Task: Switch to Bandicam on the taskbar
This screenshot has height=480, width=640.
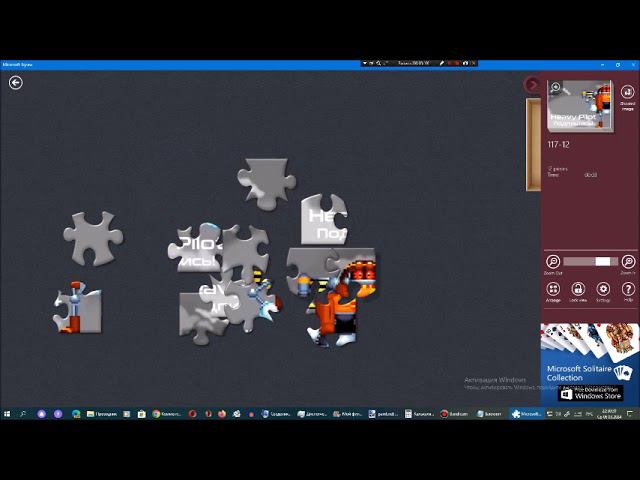Action: tap(454, 414)
